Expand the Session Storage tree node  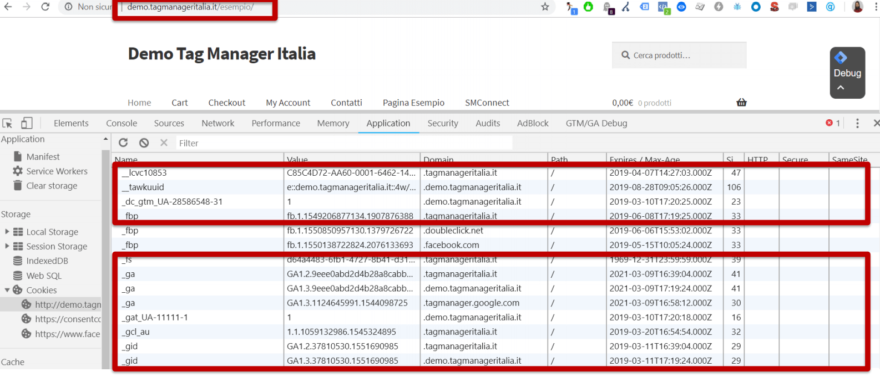tap(7, 247)
